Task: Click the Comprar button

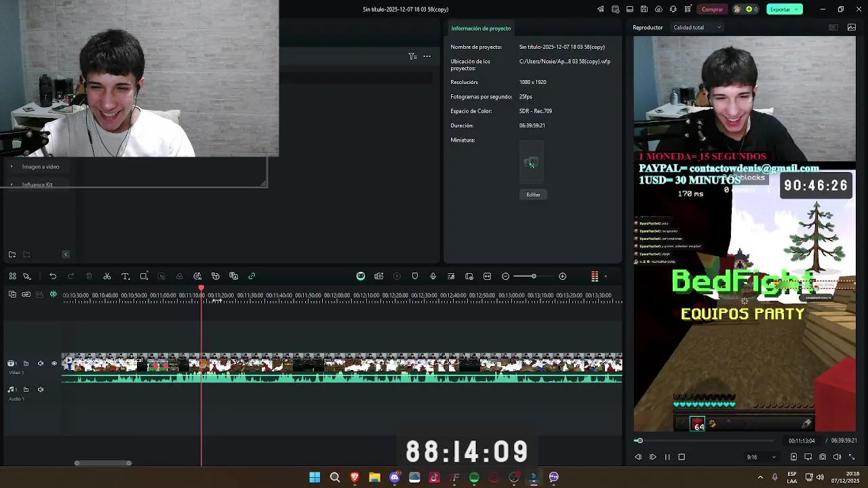Action: (x=712, y=9)
